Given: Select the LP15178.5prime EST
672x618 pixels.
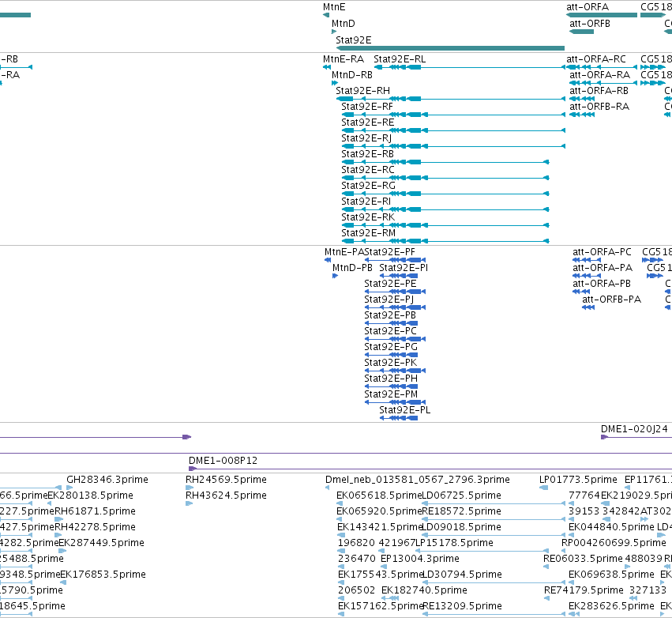Looking at the screenshot, I should [482, 551].
